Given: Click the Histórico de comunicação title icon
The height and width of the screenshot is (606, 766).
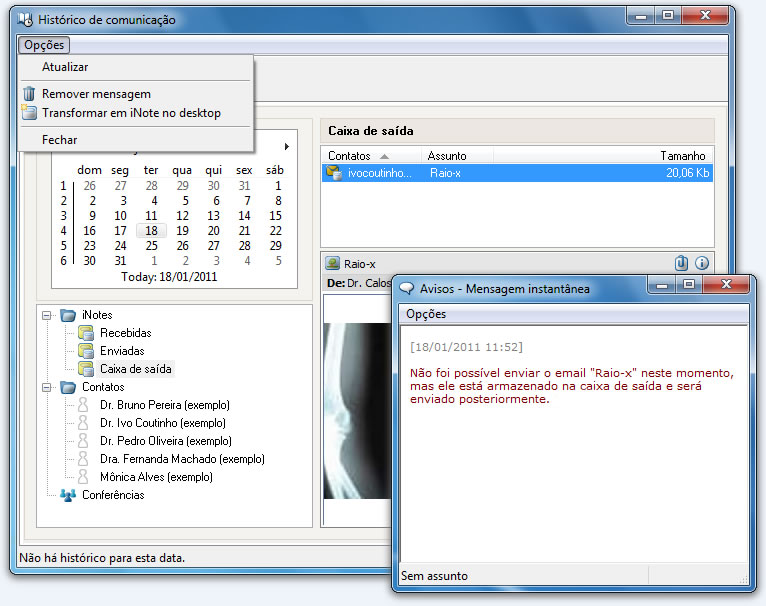Looking at the screenshot, I should tap(25, 20).
